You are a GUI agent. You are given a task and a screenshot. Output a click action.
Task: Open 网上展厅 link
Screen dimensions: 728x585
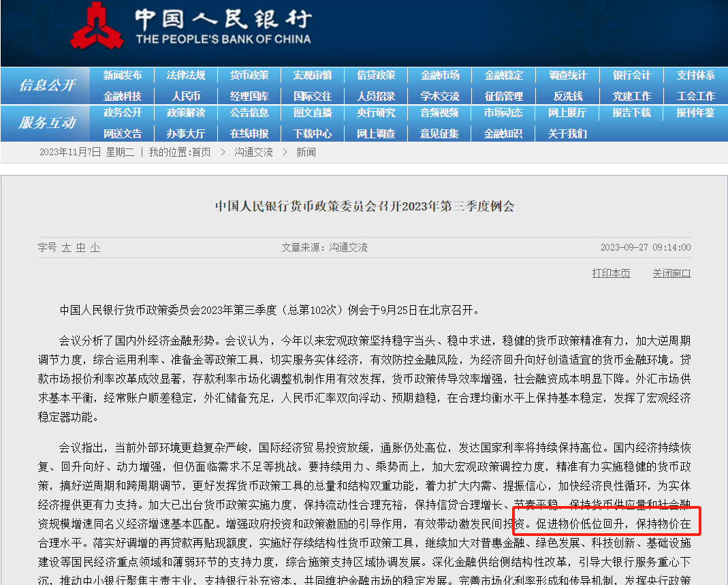pyautogui.click(x=567, y=112)
